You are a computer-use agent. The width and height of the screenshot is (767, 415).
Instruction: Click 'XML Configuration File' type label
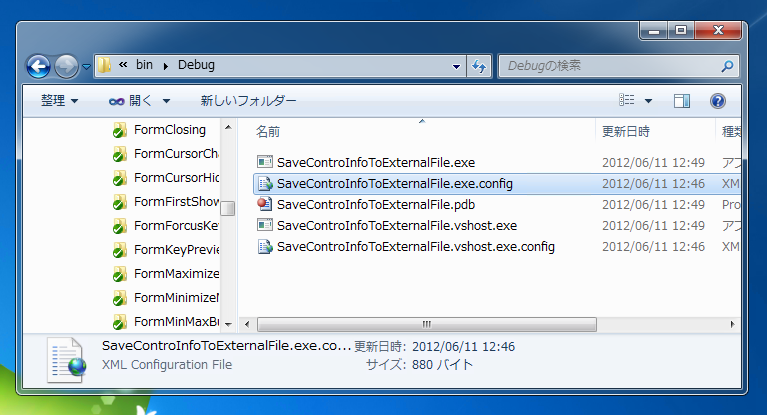pyautogui.click(x=167, y=365)
